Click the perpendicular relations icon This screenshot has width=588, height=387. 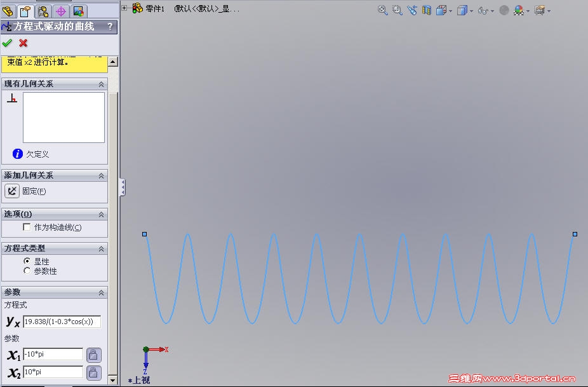pos(12,98)
